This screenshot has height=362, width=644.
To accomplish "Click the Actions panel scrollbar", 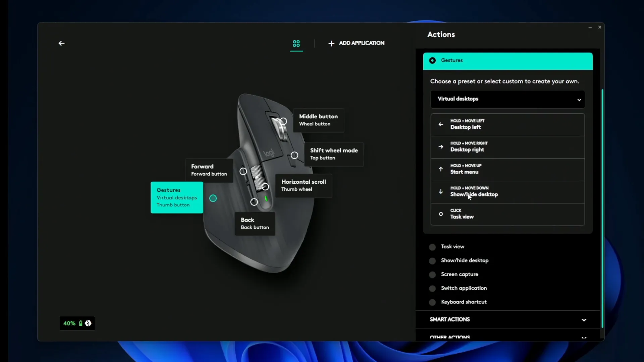I will [x=602, y=208].
